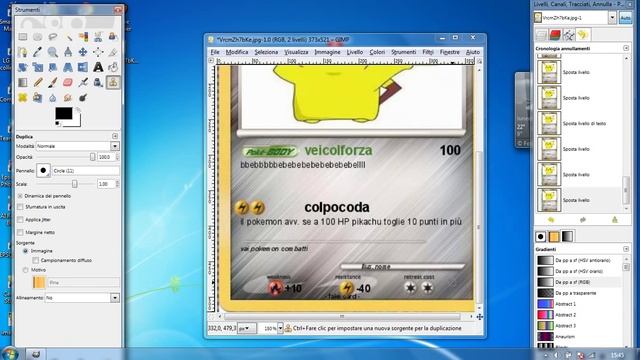Expand Dinamica del pennello section

point(20,196)
